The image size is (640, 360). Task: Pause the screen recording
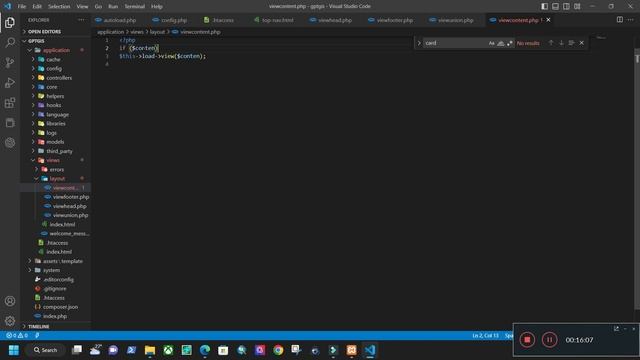(549, 340)
